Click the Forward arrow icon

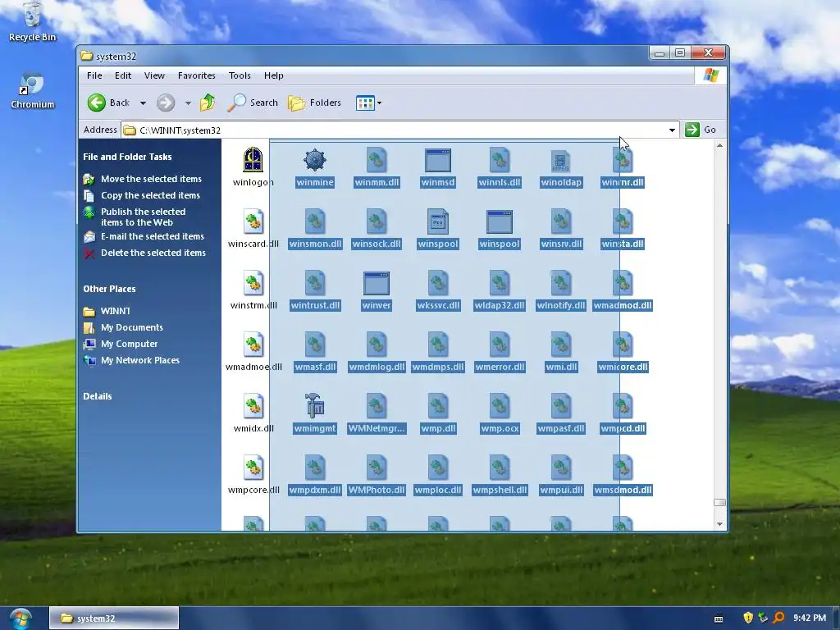(166, 103)
